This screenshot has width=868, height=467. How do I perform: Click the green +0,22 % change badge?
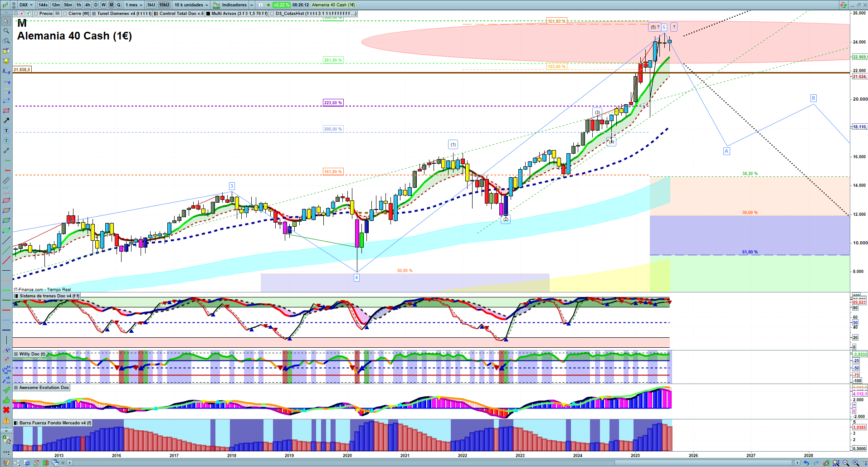pos(282,5)
